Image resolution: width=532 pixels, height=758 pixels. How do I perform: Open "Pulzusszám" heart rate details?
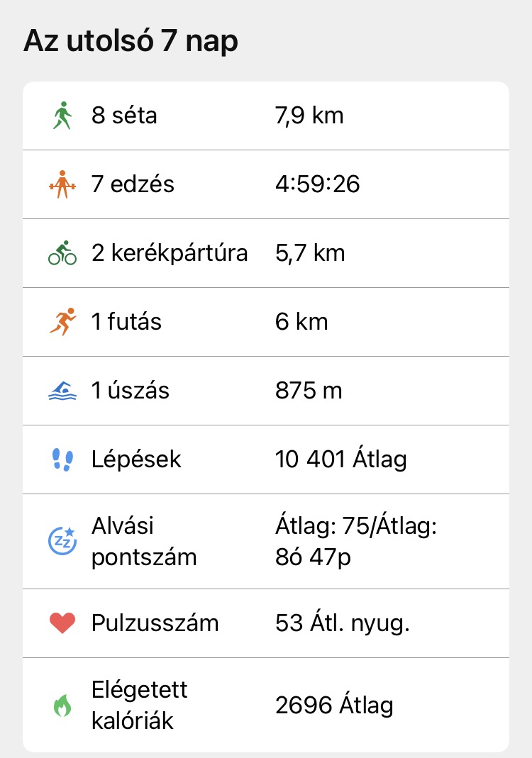pyautogui.click(x=155, y=623)
